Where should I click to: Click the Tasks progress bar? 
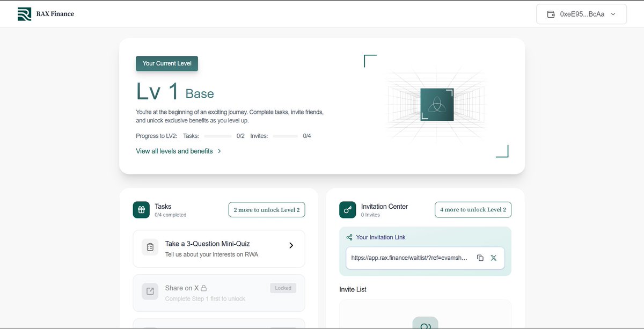tap(218, 136)
